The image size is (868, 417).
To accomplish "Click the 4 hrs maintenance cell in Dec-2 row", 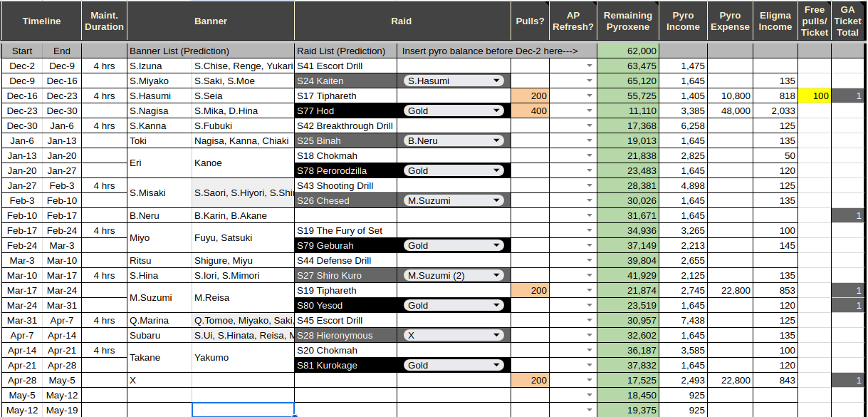I will click(104, 66).
